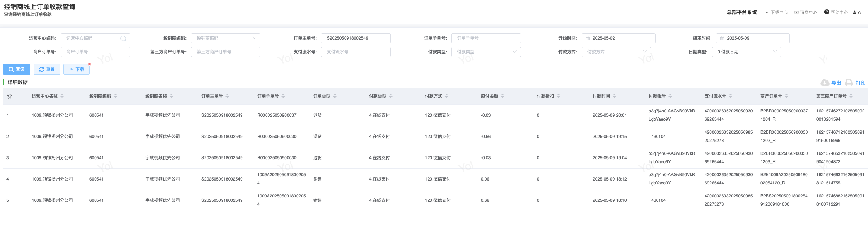
Task: Toggle sorting on 订单类型 column
Action: point(335,96)
